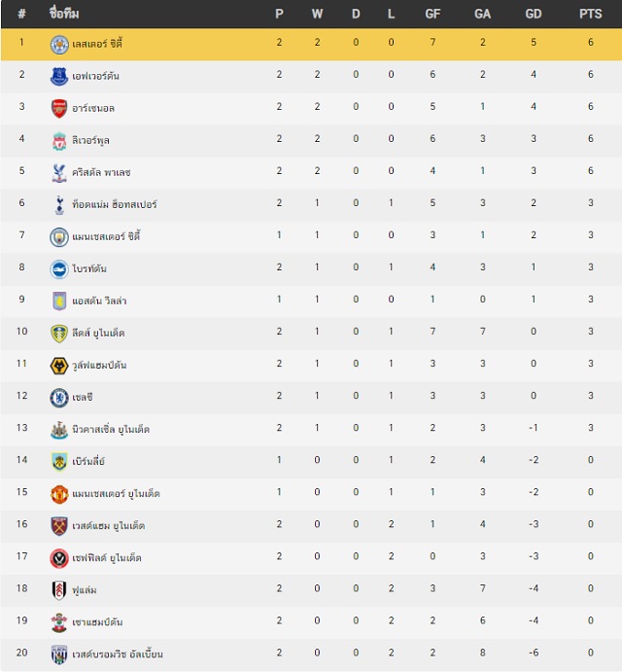Screen dimensions: 622x672
Task: Select the highlighted yellow first-place row
Action: 311,45
